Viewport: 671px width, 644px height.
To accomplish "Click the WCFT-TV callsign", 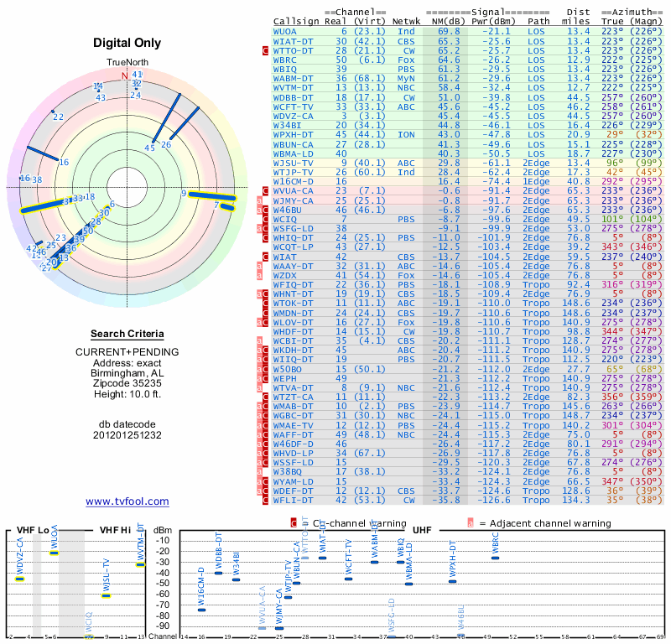I will pyautogui.click(x=293, y=107).
